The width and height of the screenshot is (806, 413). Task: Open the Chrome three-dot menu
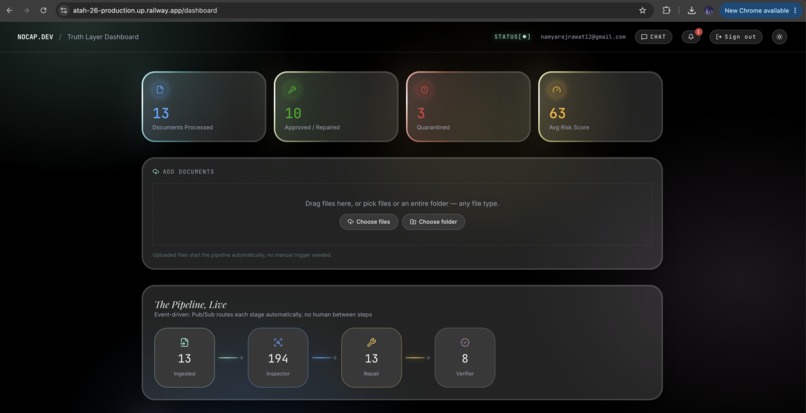click(x=795, y=10)
